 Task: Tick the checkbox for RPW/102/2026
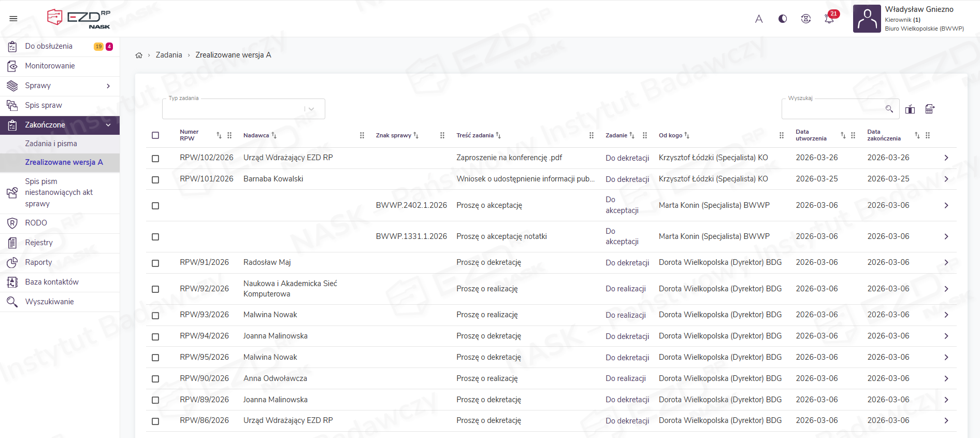[x=155, y=158]
